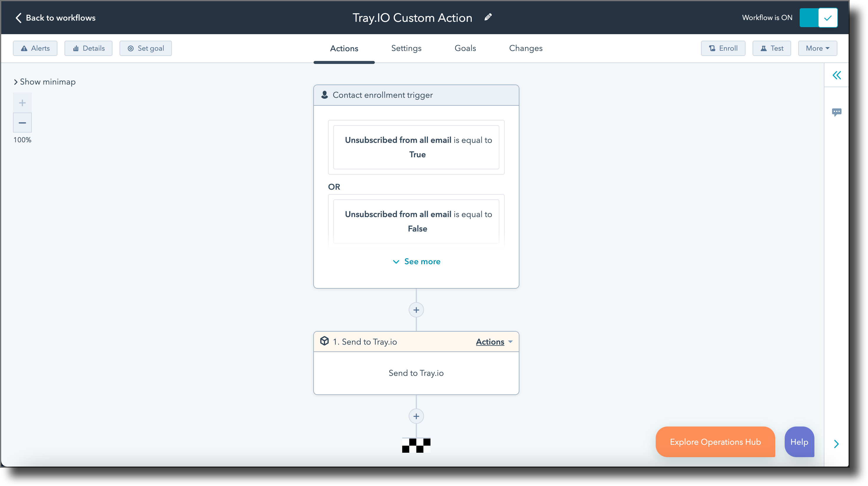Viewport: 868px width, 486px height.
Task: Click the pencil icon to rename the workflow
Action: click(488, 17)
